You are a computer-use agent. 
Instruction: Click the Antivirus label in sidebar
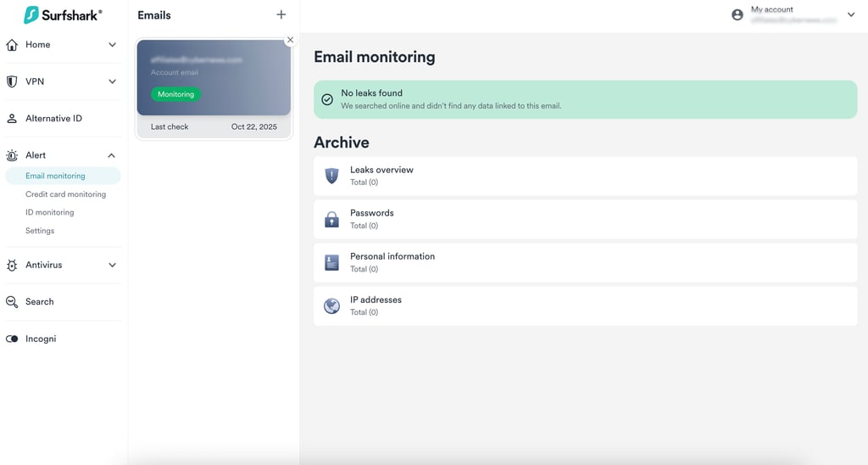pyautogui.click(x=44, y=265)
